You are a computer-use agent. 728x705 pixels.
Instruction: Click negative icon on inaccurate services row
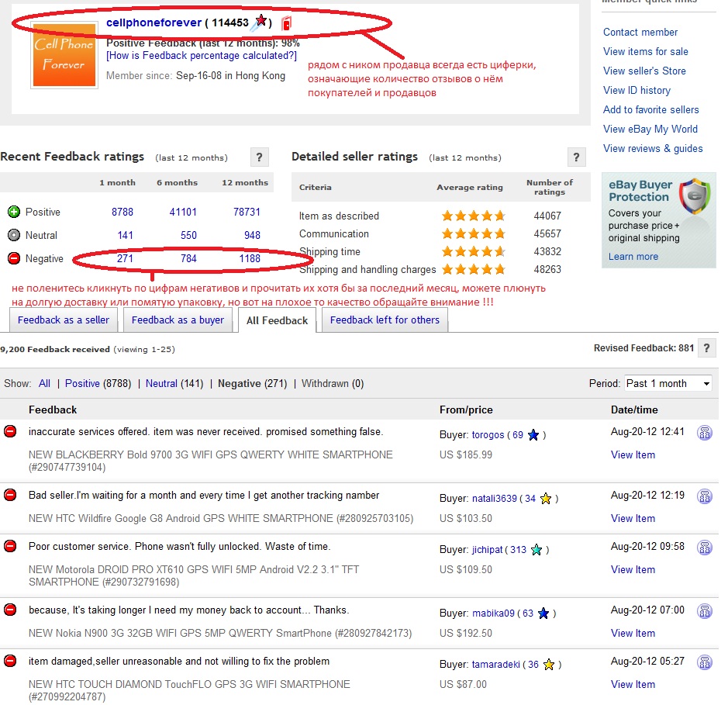click(10, 432)
